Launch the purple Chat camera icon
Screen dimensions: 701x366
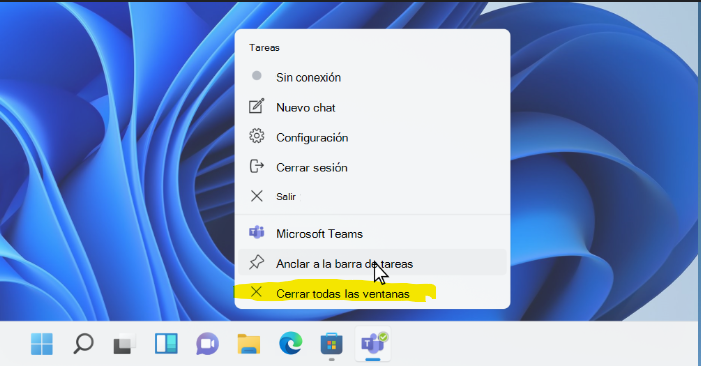pyautogui.click(x=207, y=344)
